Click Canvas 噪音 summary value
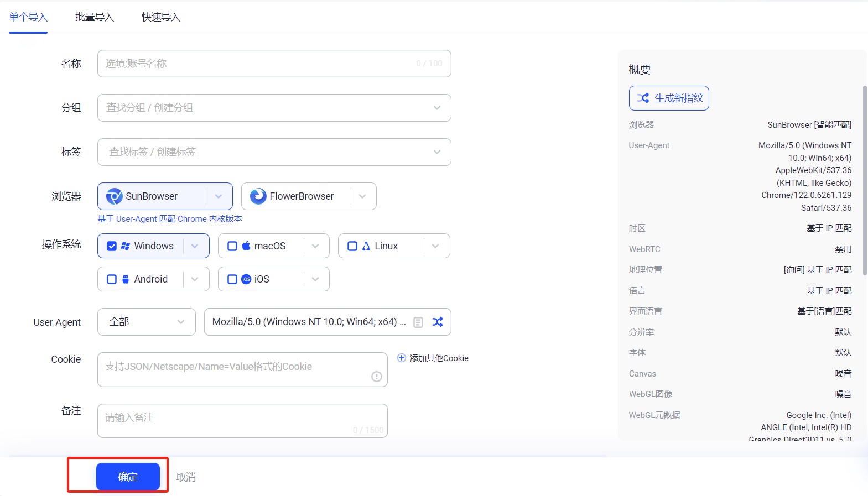868x496 pixels. click(843, 374)
